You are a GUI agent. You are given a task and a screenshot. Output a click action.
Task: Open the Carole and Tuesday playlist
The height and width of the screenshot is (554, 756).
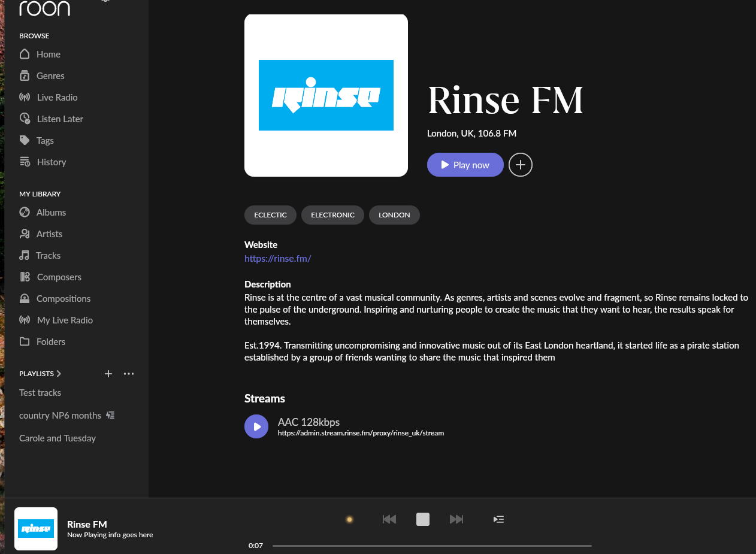tap(58, 438)
